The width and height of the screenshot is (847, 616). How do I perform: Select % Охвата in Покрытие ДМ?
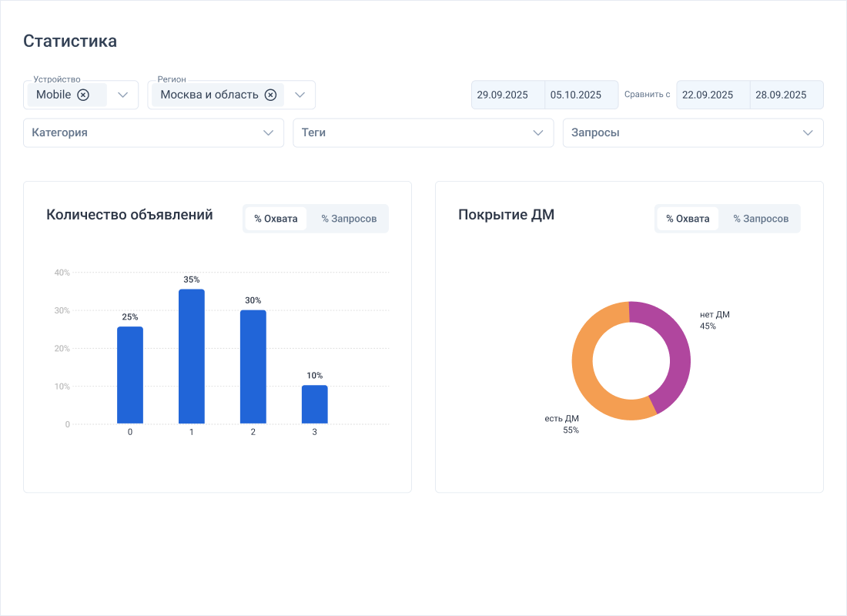pos(688,219)
